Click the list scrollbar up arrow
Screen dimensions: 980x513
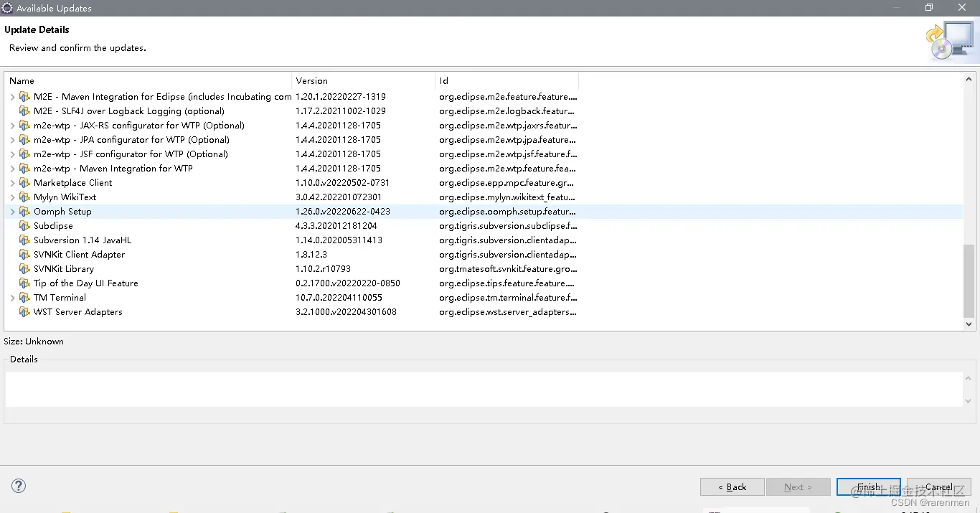click(x=969, y=79)
